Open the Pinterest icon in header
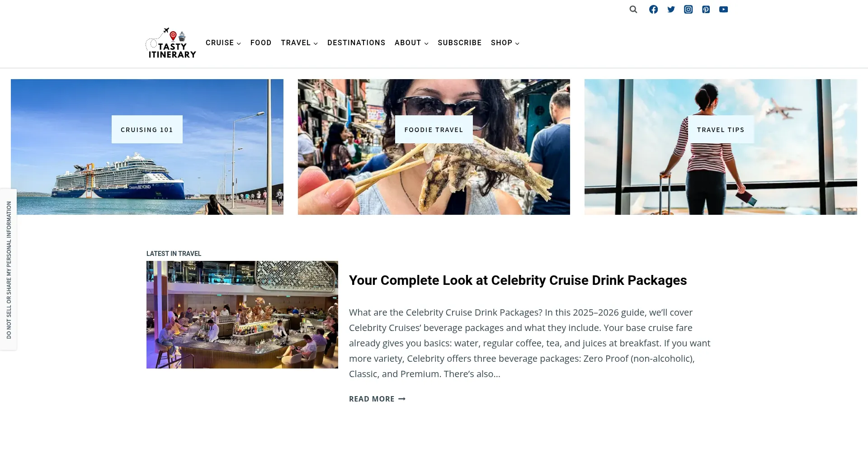The width and height of the screenshot is (868, 449). [x=706, y=9]
